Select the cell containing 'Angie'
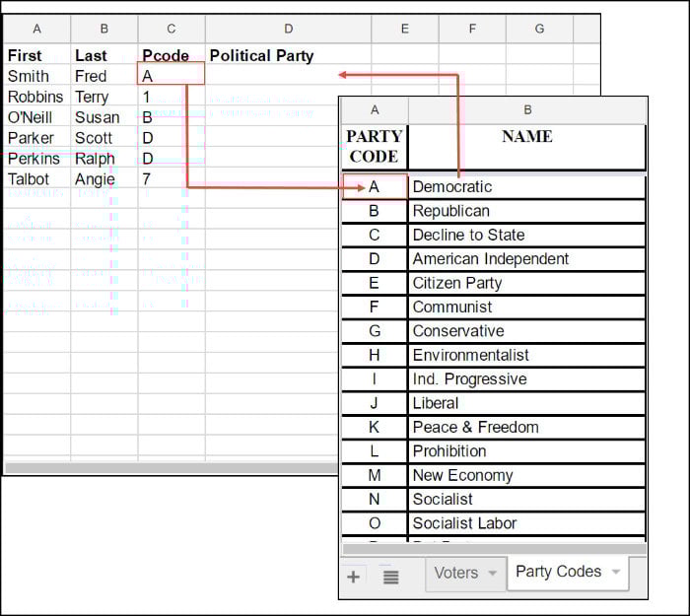This screenshot has height=616, width=690. pyautogui.click(x=104, y=179)
